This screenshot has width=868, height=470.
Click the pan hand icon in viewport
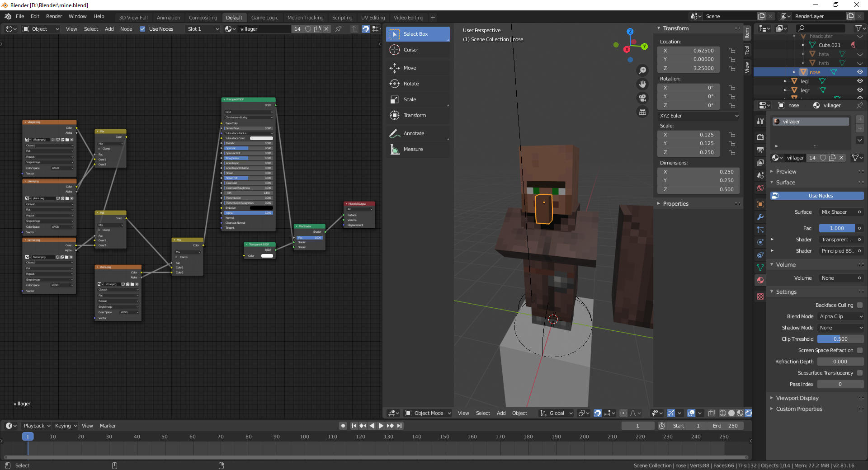click(642, 84)
